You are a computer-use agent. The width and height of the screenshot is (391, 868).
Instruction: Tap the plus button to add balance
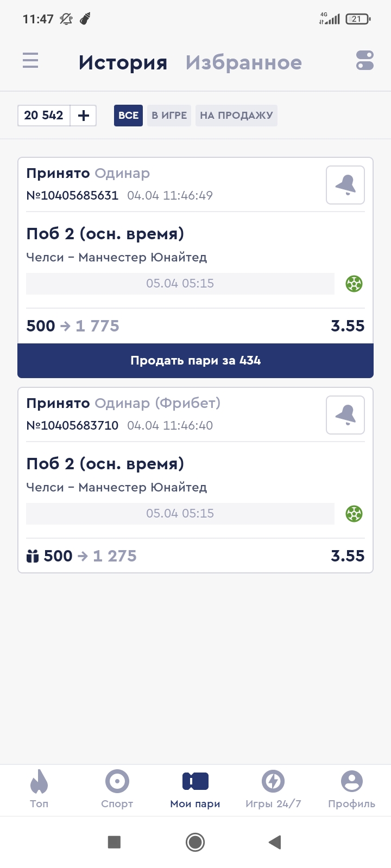84,116
